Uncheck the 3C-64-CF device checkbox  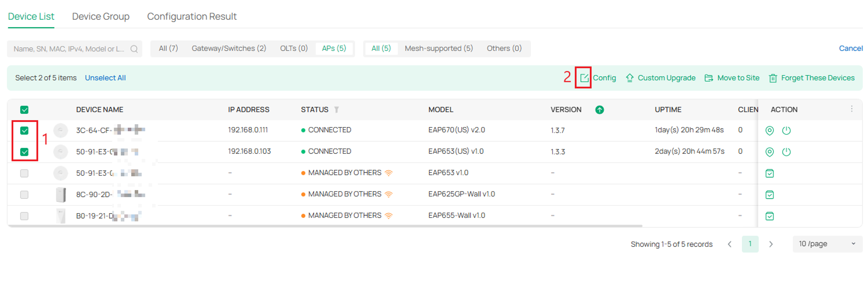click(x=24, y=130)
